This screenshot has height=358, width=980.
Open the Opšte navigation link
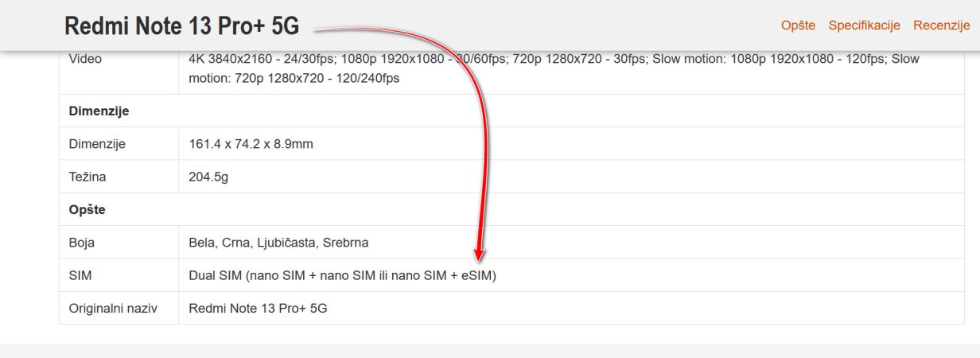pos(798,25)
